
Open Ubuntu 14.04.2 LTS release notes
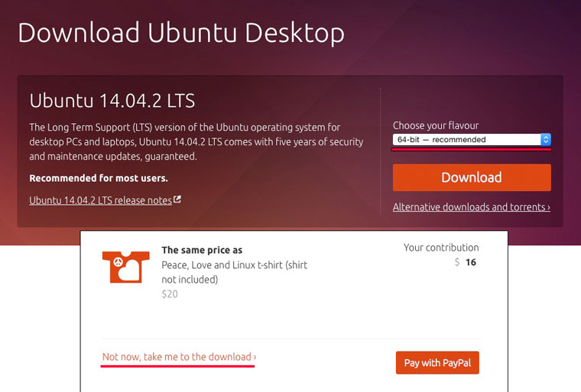coord(100,200)
